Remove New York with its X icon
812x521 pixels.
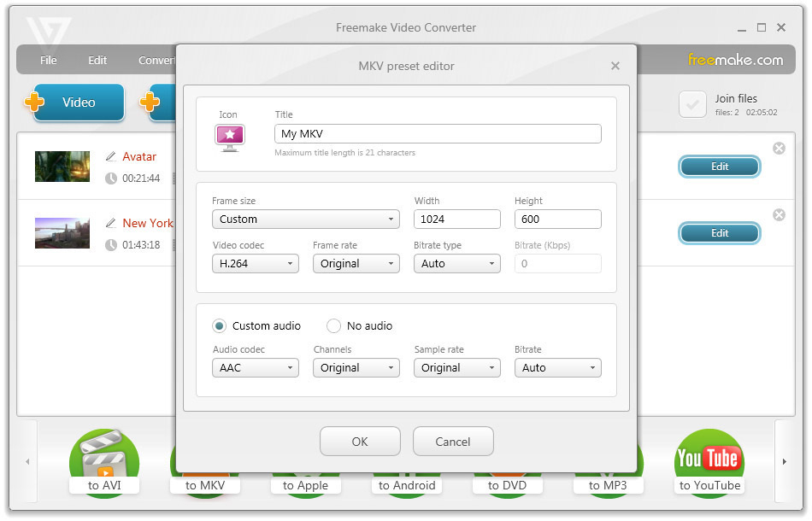pyautogui.click(x=779, y=214)
